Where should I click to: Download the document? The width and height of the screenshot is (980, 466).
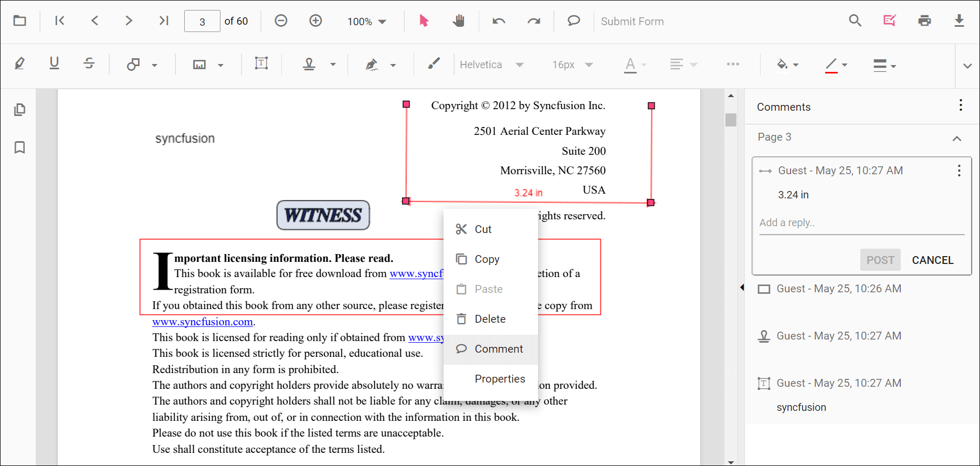(959, 21)
